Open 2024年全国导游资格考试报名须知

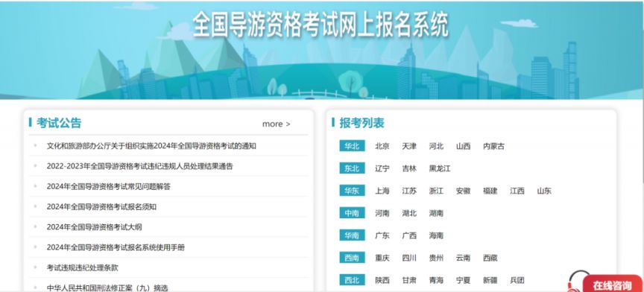pyautogui.click(x=101, y=207)
